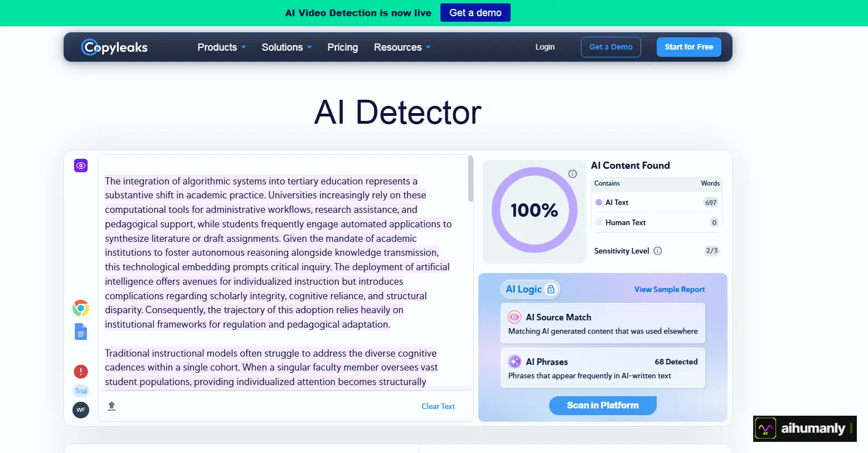Click the info icon beside 100% score

pyautogui.click(x=573, y=174)
